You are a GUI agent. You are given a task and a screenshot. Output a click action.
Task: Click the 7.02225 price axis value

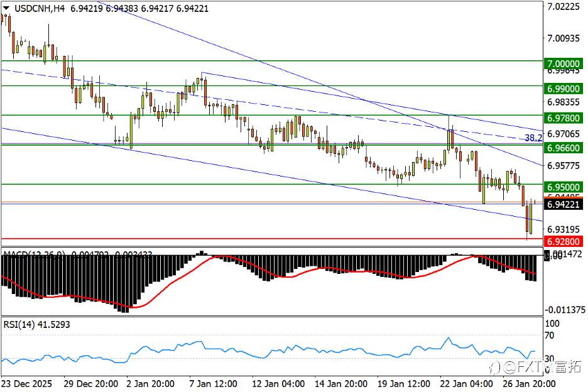point(563,6)
